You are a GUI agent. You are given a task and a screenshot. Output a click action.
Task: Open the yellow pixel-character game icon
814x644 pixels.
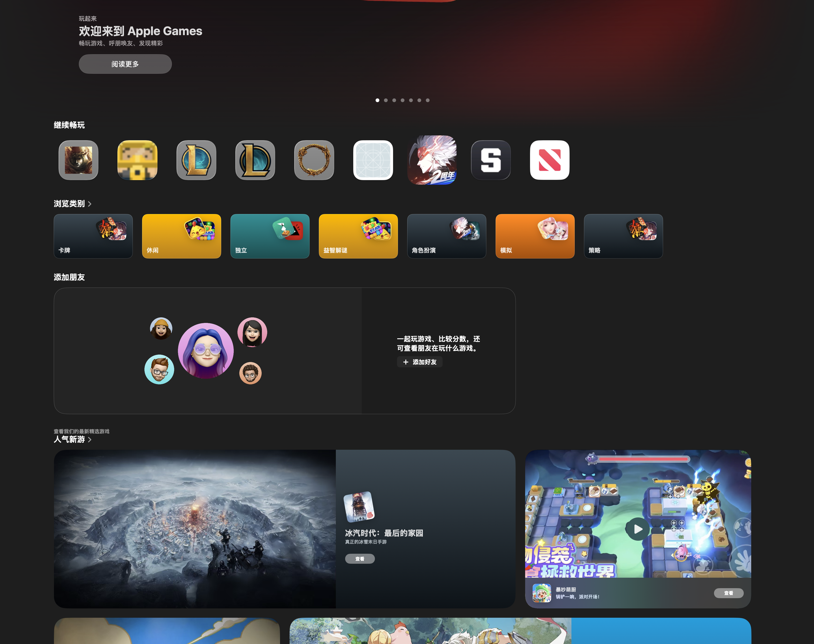click(137, 160)
